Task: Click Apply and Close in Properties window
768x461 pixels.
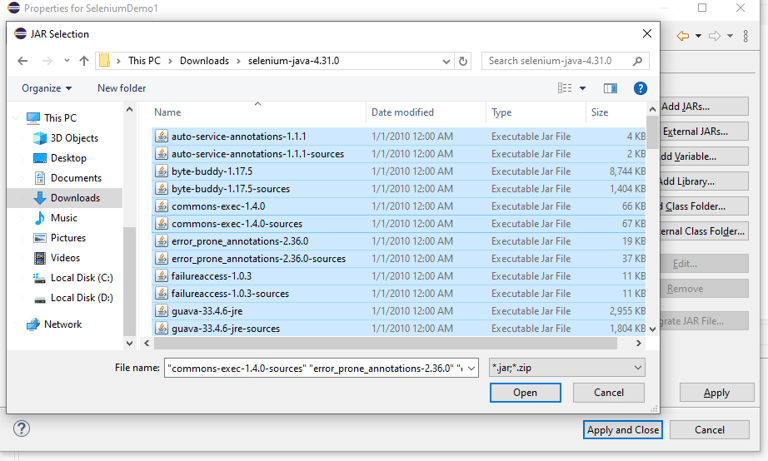Action: (623, 430)
